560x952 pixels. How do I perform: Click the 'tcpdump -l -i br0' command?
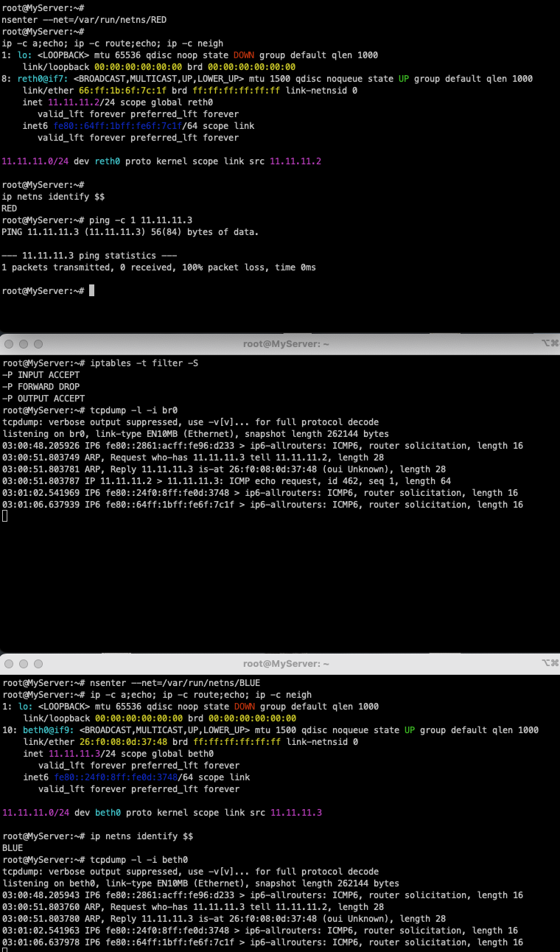[x=133, y=410]
